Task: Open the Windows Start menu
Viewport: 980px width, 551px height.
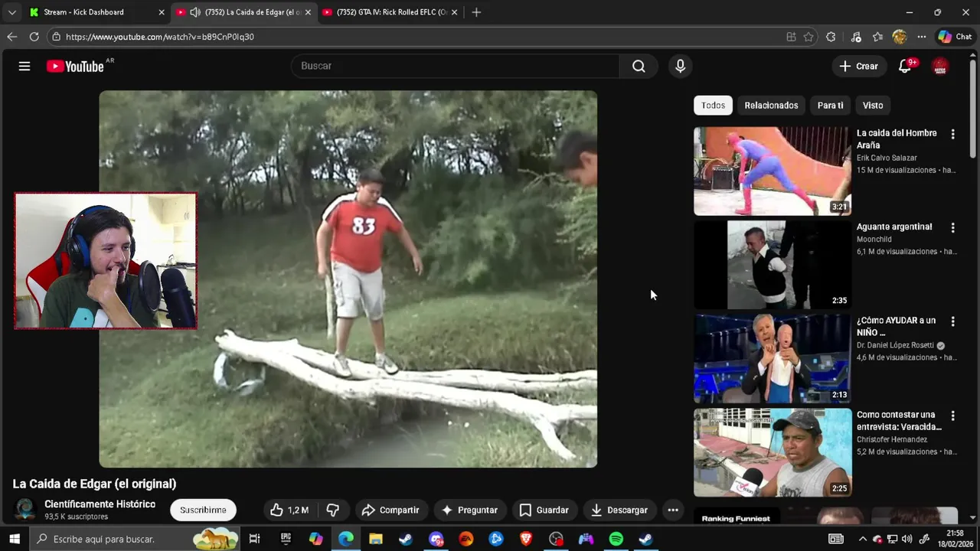Action: point(14,539)
